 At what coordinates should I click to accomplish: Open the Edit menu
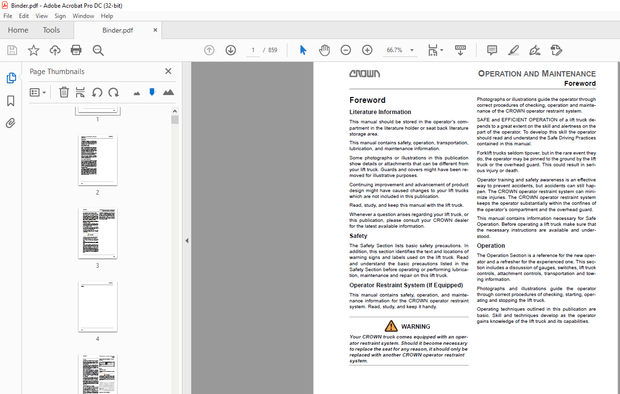[x=24, y=16]
